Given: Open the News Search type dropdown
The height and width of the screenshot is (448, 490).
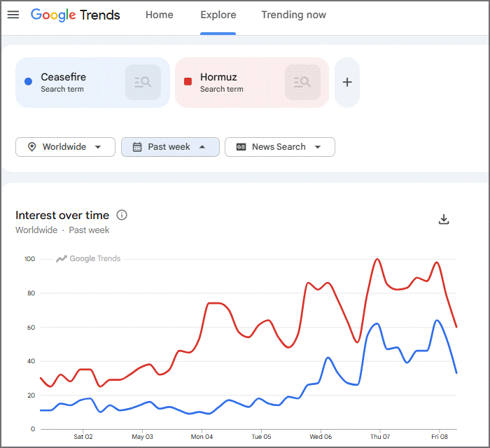Looking at the screenshot, I should [x=280, y=147].
